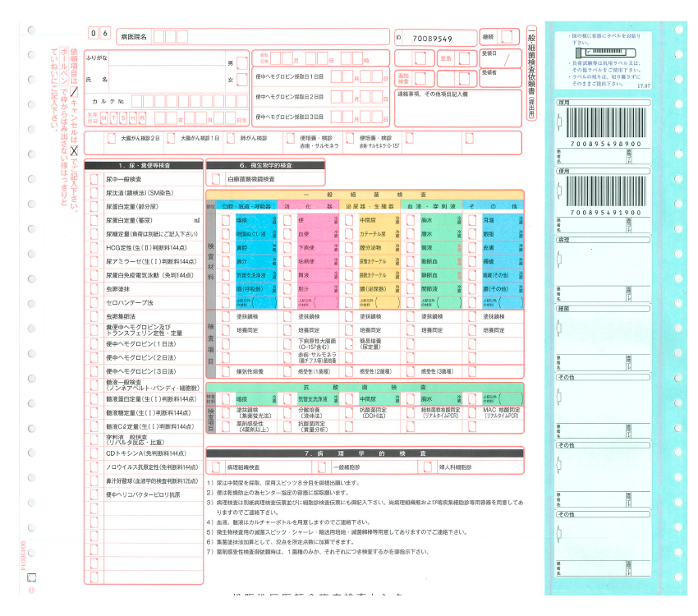
Task: Check the 尿アミラーゼ test box
Action: (94, 261)
